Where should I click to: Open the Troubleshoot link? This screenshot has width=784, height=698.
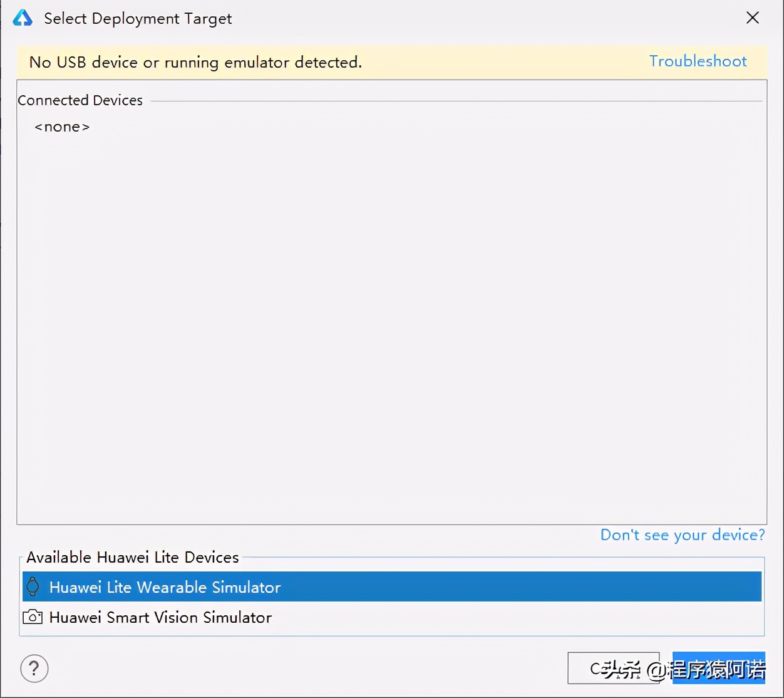pos(698,61)
